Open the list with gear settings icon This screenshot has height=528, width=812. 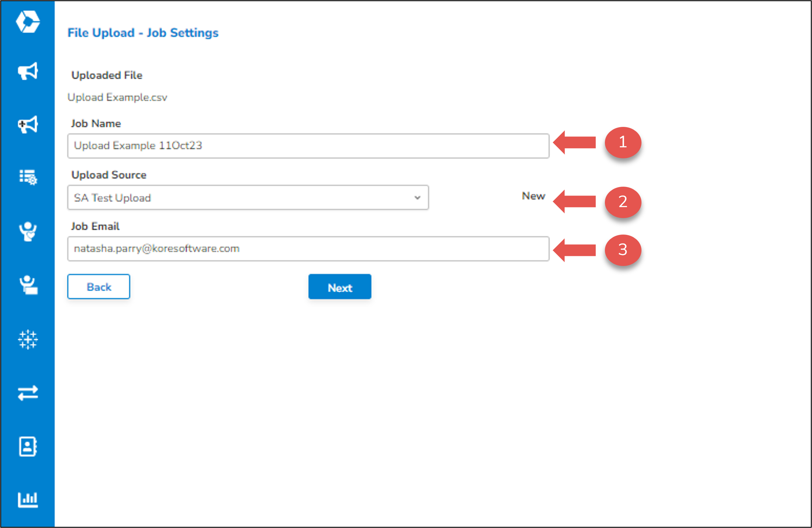tap(28, 177)
